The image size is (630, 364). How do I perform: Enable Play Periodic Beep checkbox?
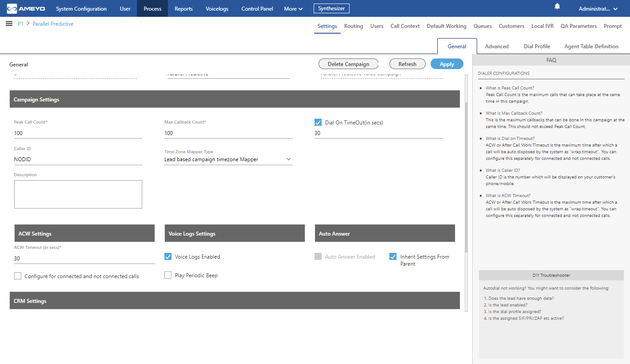(x=168, y=275)
